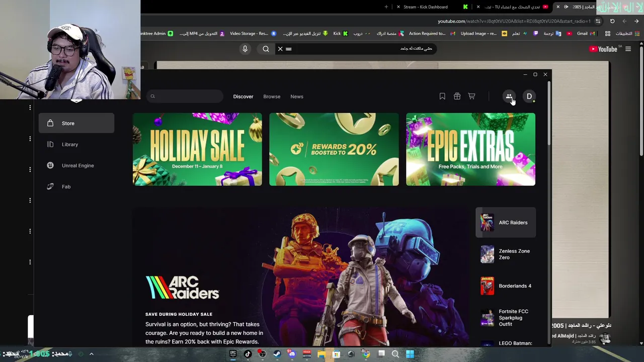
Task: Open the Action Required bookmark
Action: tap(432, 34)
